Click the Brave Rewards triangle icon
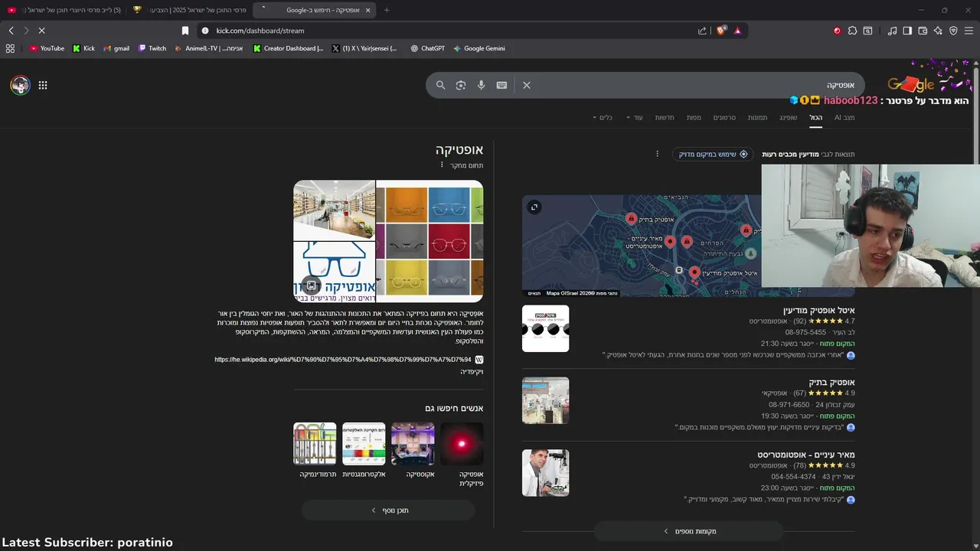The image size is (980, 551). click(737, 31)
